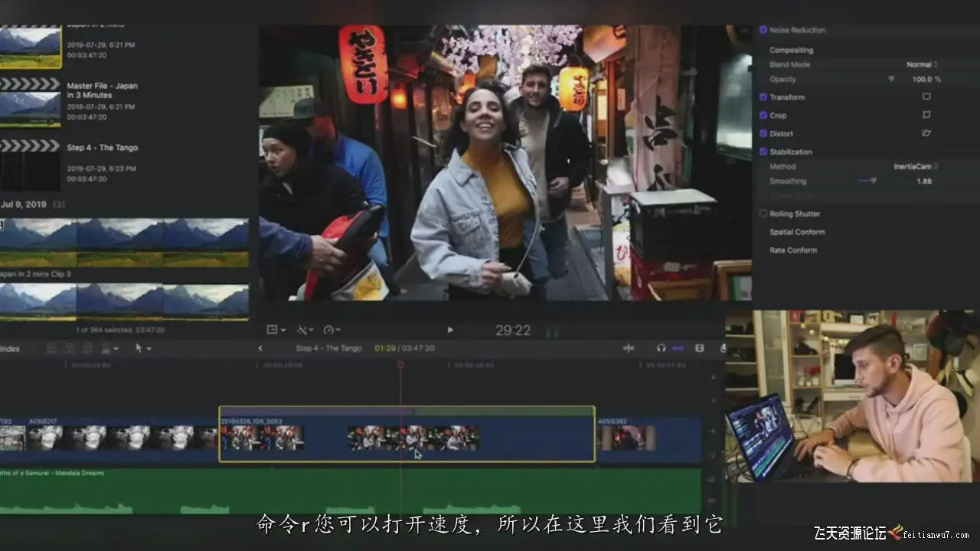Click the Compositing section header
This screenshot has width=980, height=551.
point(792,51)
